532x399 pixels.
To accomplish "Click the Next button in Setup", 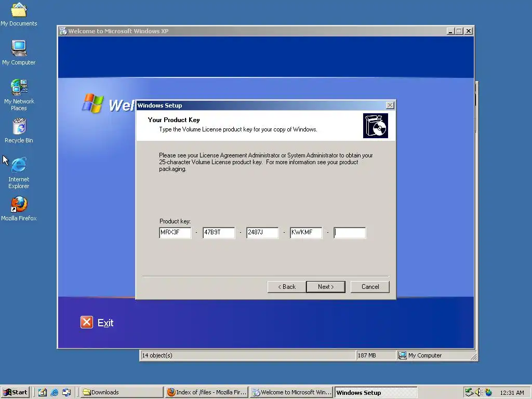I will point(326,287).
